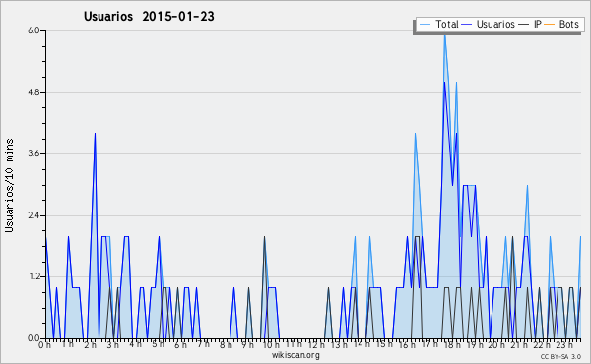The image size is (591, 364).
Task: Click the x-axis label '8 h'
Action: click(226, 344)
